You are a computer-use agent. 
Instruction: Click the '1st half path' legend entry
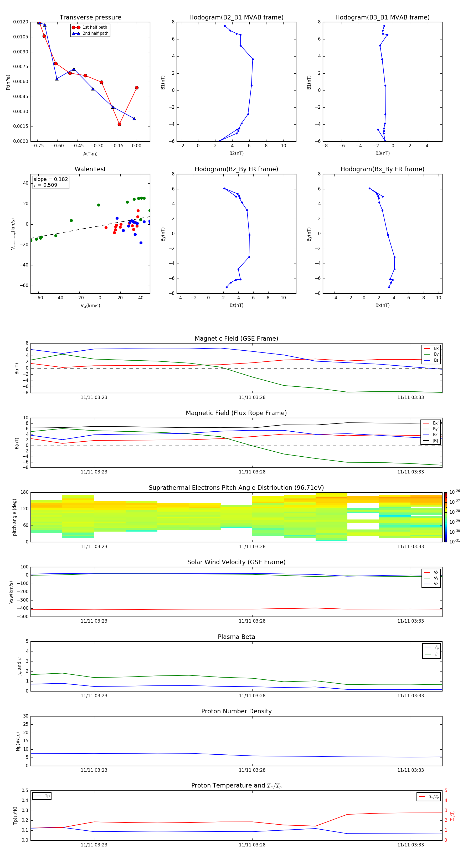[x=90, y=27]
